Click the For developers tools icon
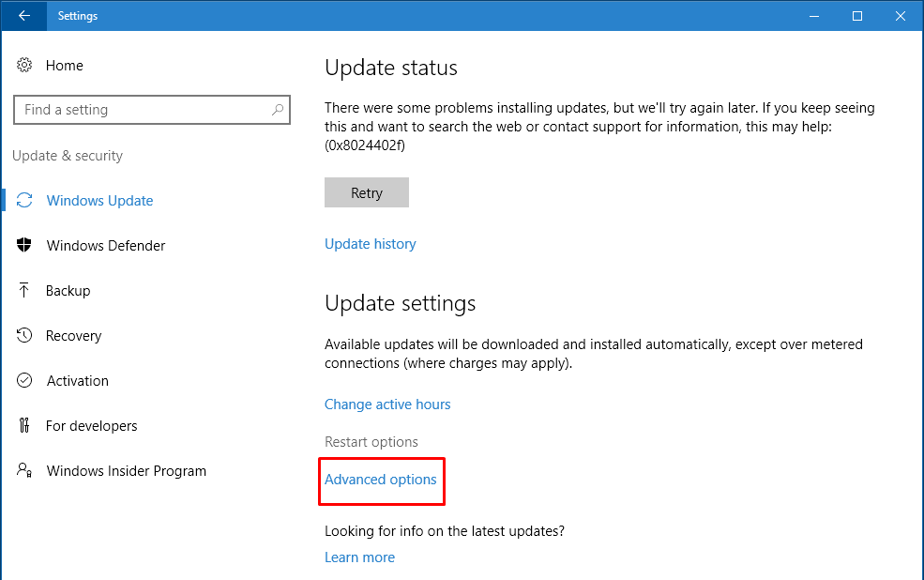 point(24,425)
